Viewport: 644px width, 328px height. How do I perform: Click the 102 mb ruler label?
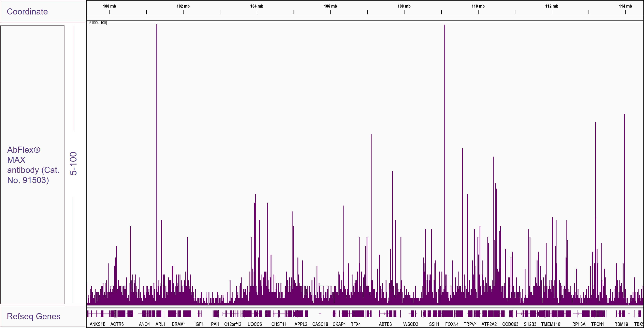[x=183, y=6]
